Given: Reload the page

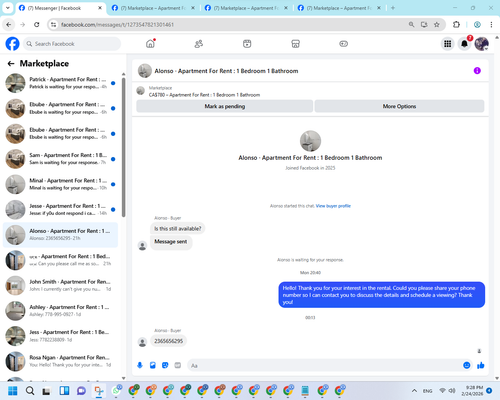Looking at the screenshot, I should click(37, 24).
